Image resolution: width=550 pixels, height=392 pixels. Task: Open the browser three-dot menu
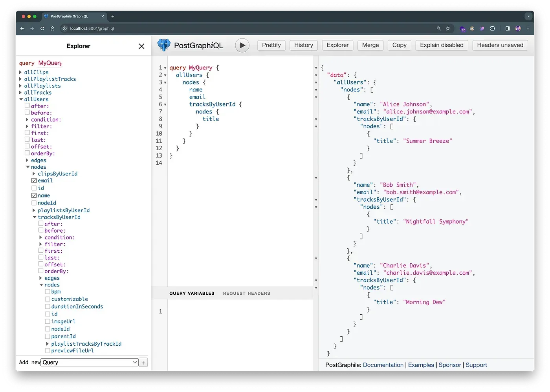click(x=528, y=29)
